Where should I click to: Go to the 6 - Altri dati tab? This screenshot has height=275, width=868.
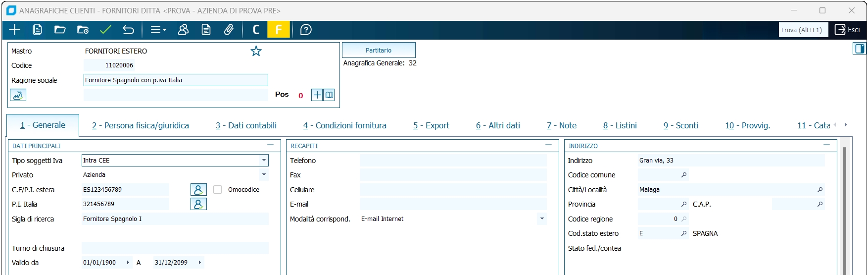pyautogui.click(x=498, y=125)
